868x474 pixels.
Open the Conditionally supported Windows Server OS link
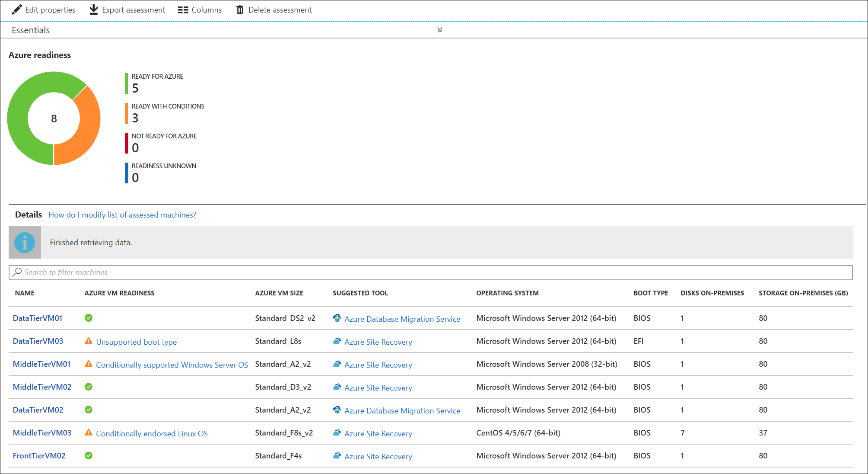point(172,365)
